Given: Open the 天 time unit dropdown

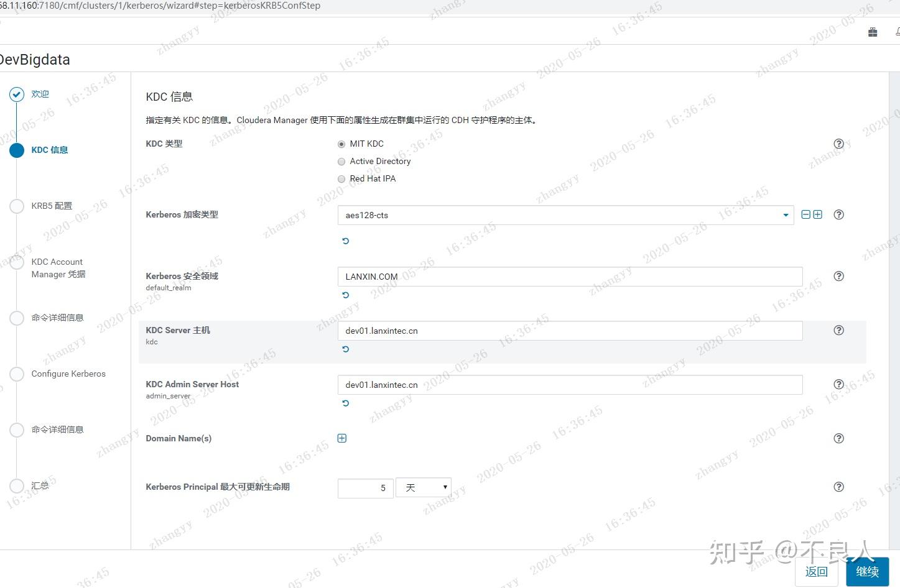Looking at the screenshot, I should [424, 487].
